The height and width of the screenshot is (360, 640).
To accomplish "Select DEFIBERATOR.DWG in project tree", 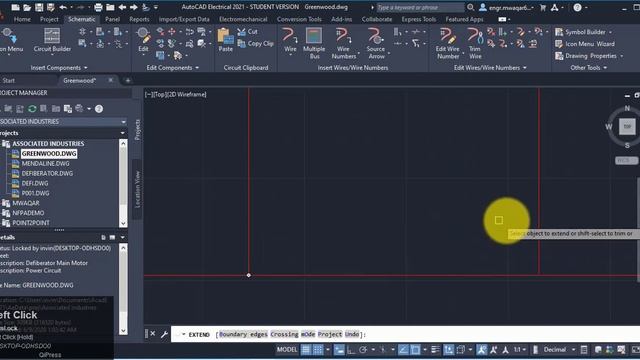I will (x=47, y=173).
